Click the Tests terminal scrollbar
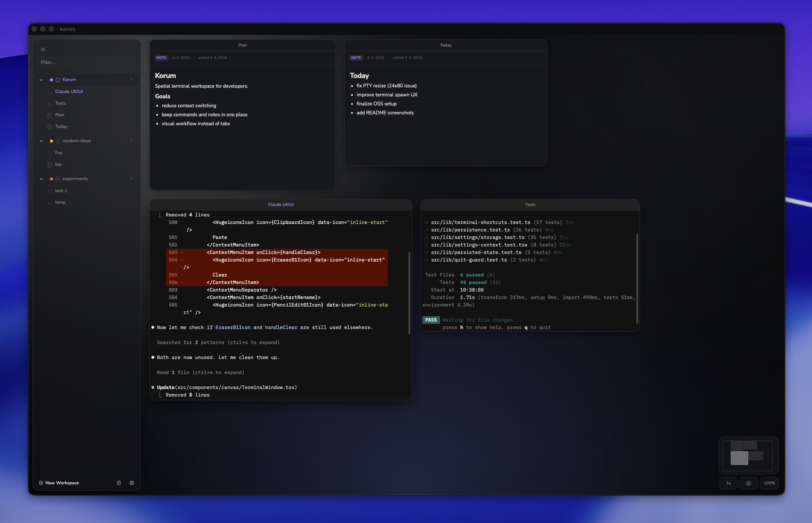Image resolution: width=812 pixels, height=523 pixels. click(x=637, y=278)
